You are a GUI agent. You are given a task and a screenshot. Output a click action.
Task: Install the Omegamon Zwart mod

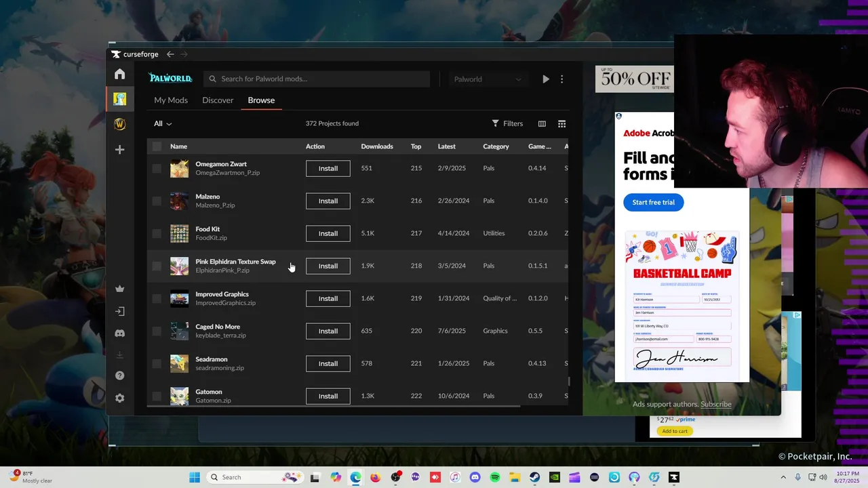tap(328, 168)
